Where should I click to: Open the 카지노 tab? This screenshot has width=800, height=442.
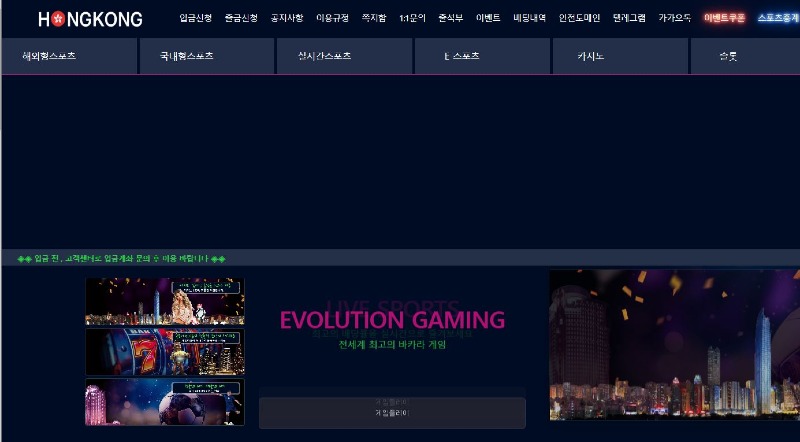pyautogui.click(x=620, y=56)
